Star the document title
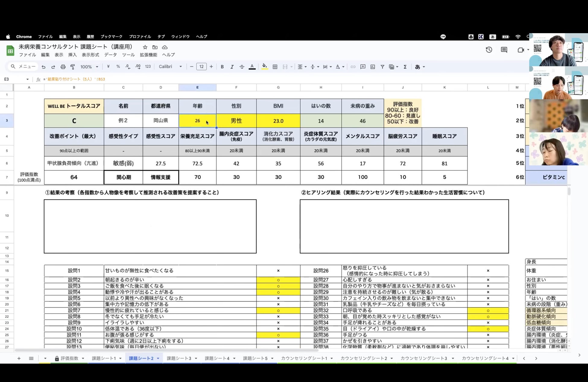 click(x=145, y=47)
